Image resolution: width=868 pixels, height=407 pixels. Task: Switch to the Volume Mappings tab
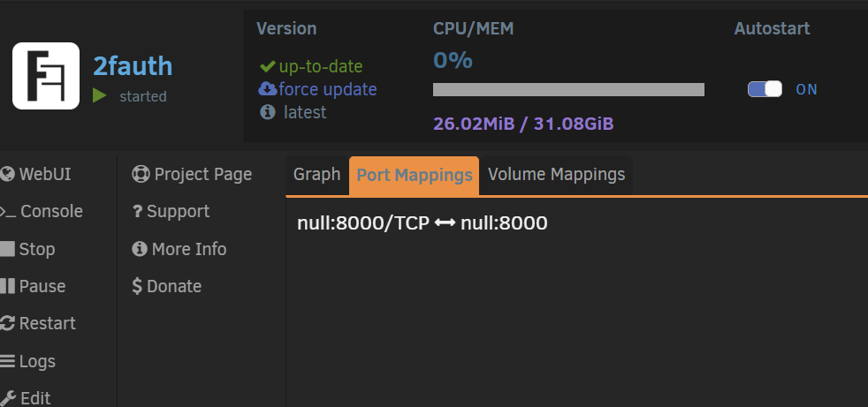[x=556, y=175]
